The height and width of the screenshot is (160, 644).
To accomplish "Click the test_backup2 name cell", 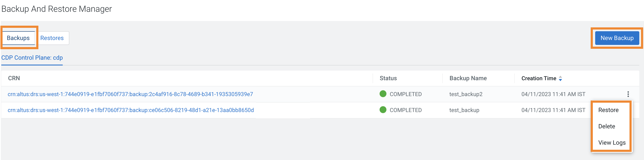I will (466, 94).
